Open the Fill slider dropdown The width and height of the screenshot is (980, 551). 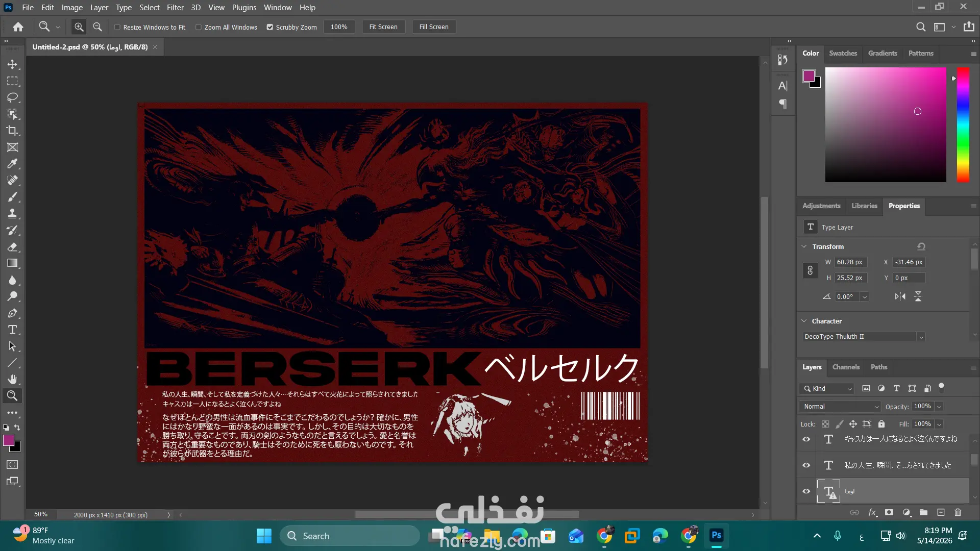click(939, 424)
